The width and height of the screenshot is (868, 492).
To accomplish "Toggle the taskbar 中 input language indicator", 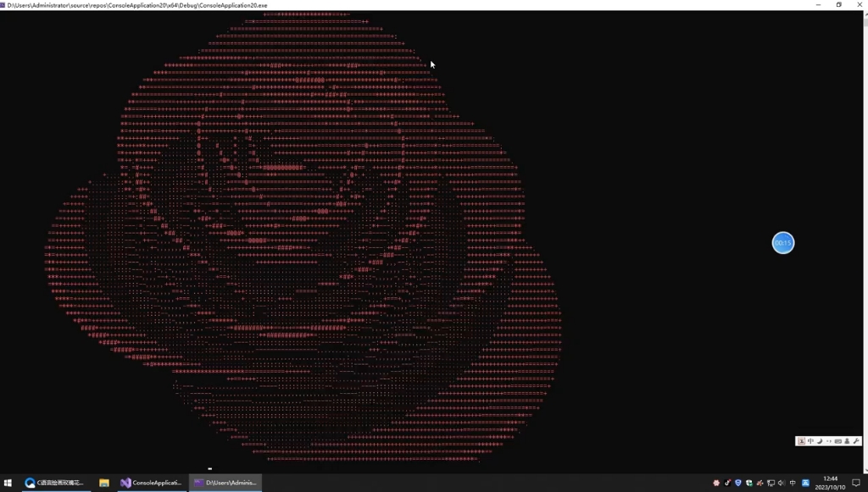I will pos(793,484).
